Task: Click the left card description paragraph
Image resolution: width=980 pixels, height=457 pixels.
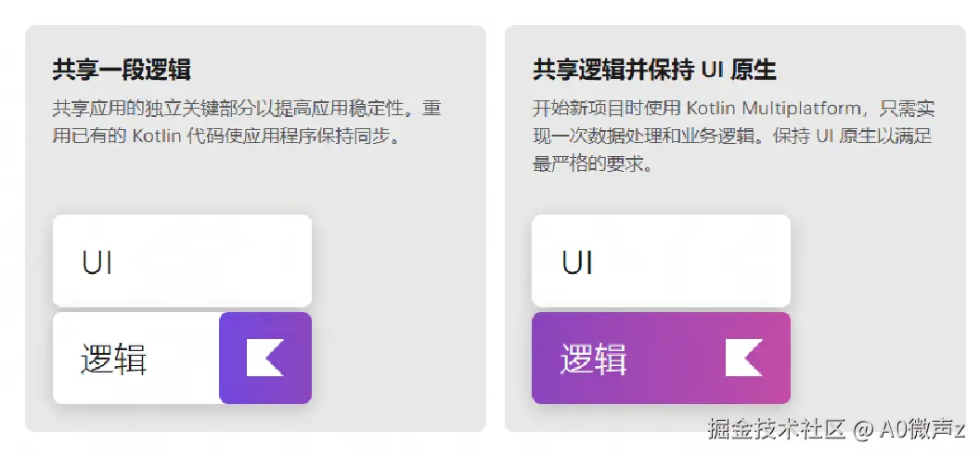Action: click(247, 122)
